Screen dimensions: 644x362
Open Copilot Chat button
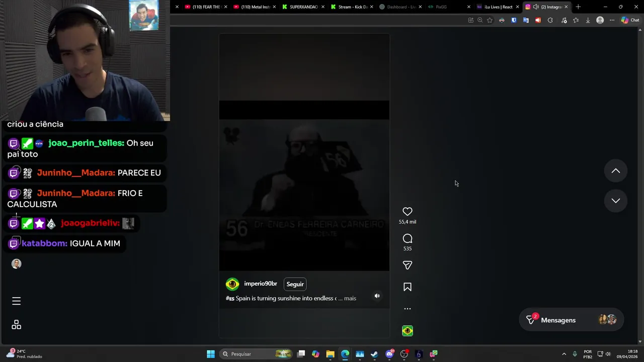(630, 20)
